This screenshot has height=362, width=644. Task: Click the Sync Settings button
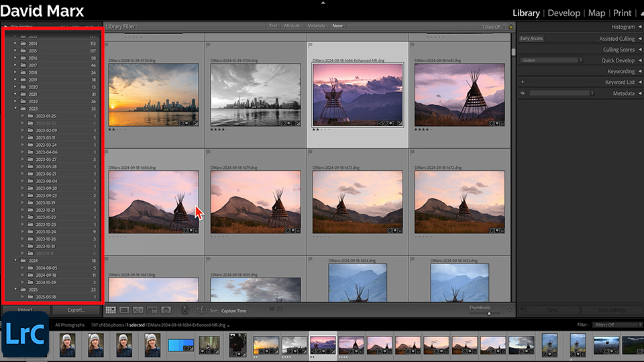click(612, 310)
